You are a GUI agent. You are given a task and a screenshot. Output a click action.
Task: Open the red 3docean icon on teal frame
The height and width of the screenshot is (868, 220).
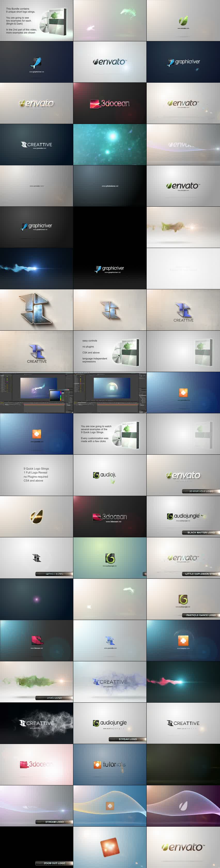coord(36,641)
